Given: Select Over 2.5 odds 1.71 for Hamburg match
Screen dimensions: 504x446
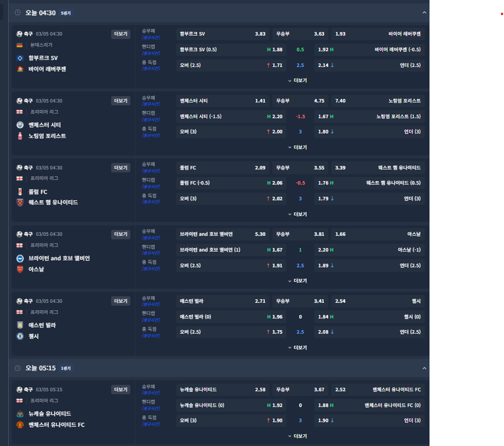Looking at the screenshot, I should click(x=231, y=65).
